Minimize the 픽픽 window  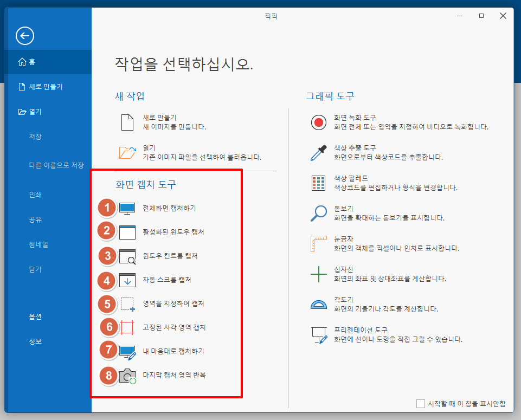coord(460,16)
